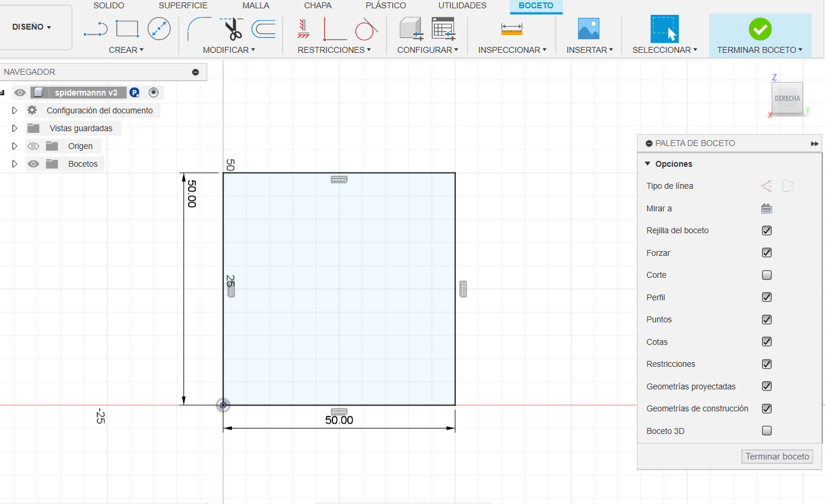Click the Terminar boceto button in palette
The height and width of the screenshot is (504, 825).
777,457
